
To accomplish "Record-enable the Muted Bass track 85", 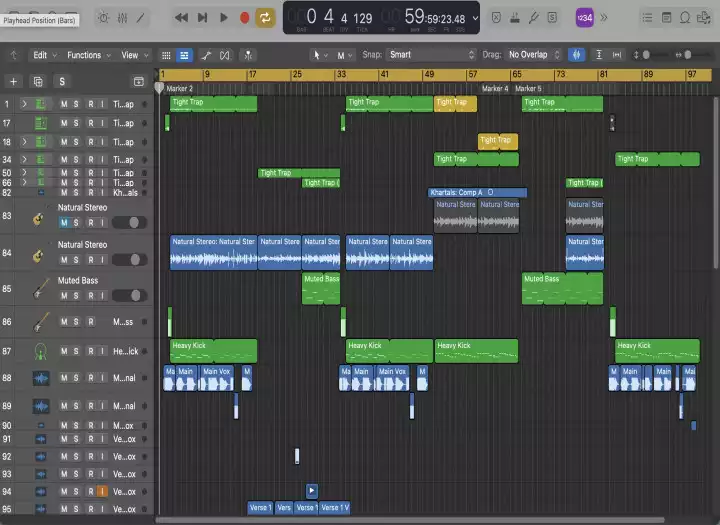I will pyautogui.click(x=91, y=296).
